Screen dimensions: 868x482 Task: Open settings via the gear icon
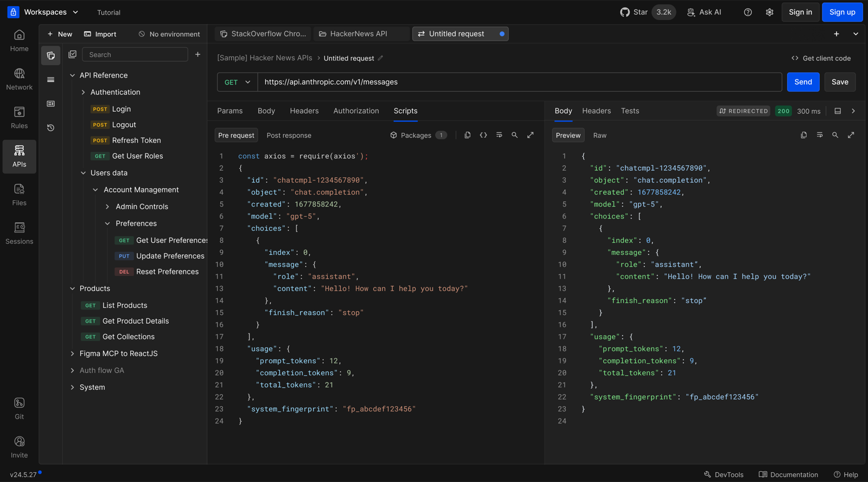[x=769, y=12]
